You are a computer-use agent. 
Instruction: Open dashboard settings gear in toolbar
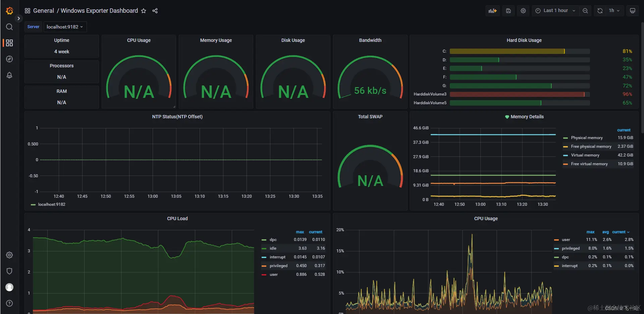523,11
